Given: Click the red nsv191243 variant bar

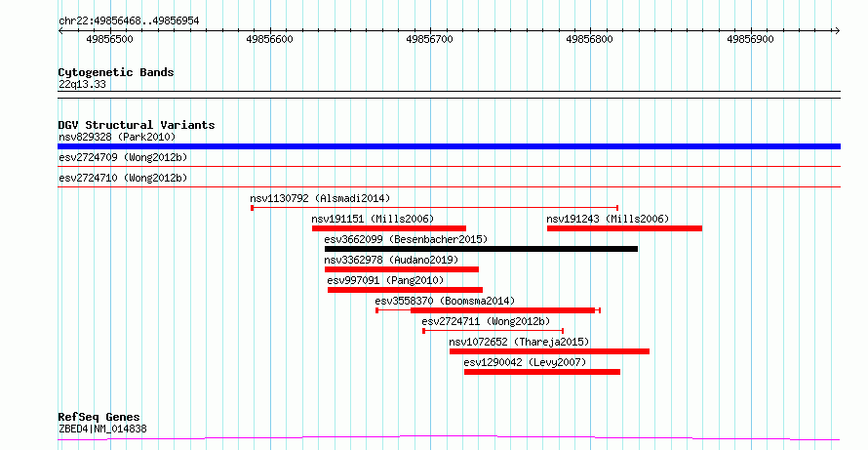Looking at the screenshot, I should [x=624, y=228].
